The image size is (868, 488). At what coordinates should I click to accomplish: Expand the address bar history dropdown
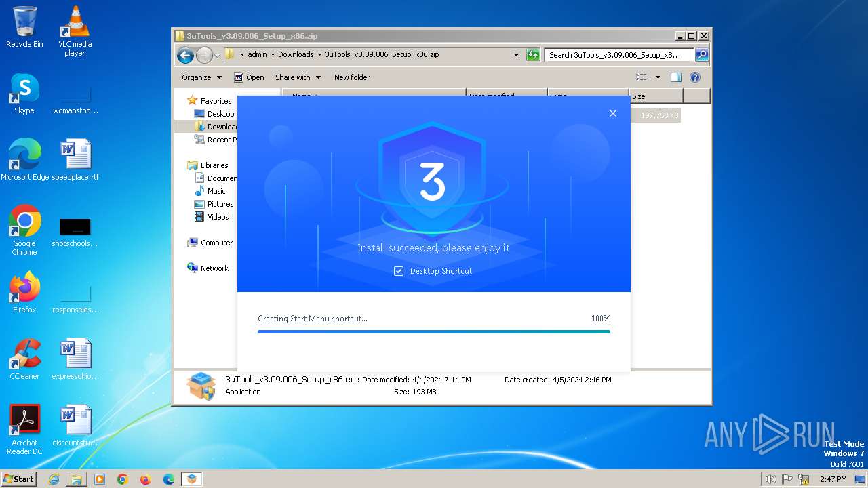click(x=517, y=55)
